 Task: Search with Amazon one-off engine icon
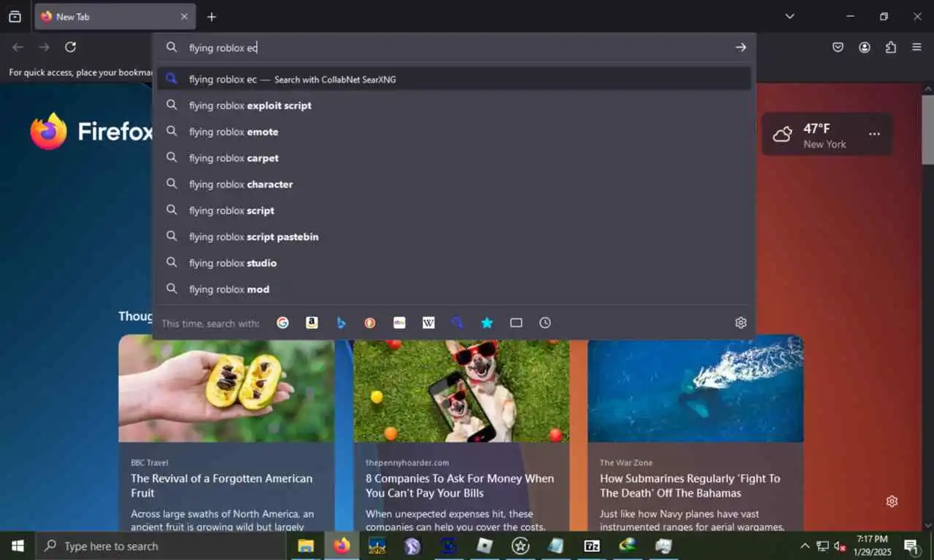312,323
